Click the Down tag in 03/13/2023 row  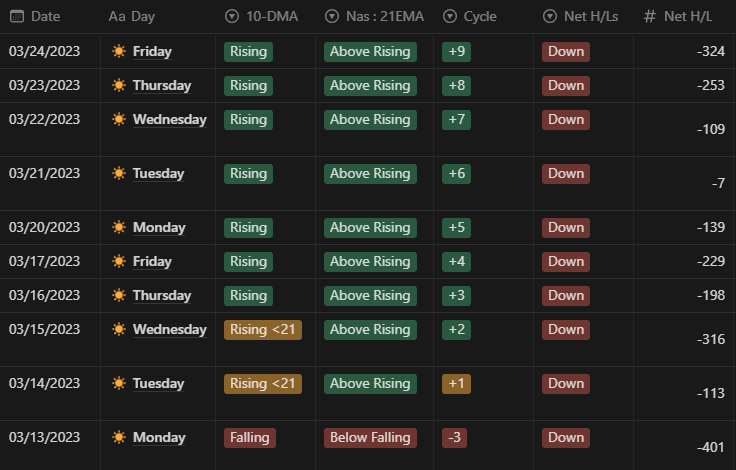point(566,438)
